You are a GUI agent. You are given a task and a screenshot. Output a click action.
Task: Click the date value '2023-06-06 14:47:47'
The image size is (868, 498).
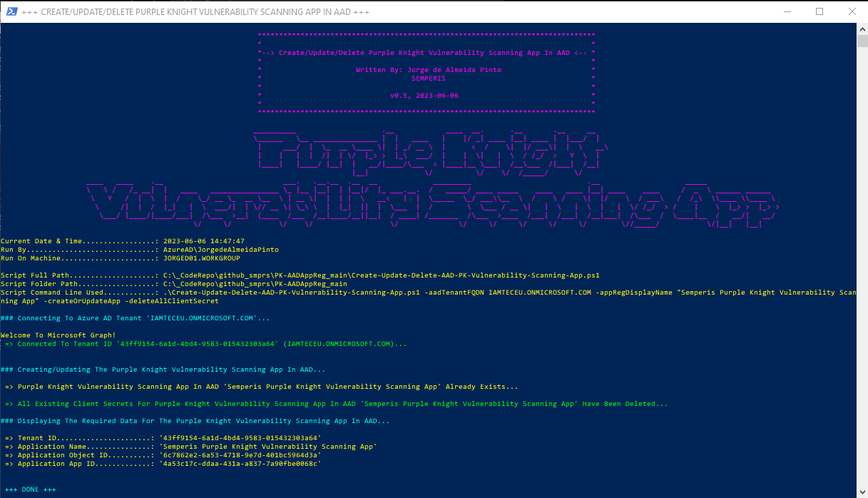point(203,241)
